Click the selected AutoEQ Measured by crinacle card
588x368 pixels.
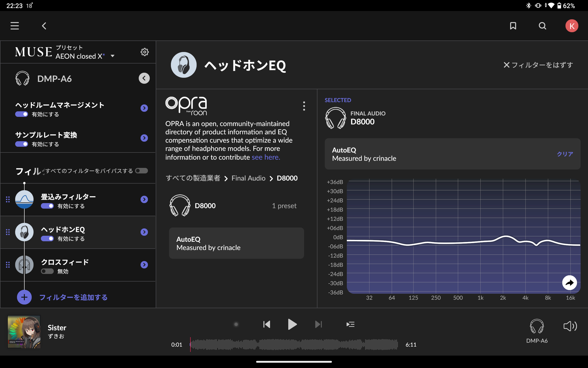click(452, 154)
